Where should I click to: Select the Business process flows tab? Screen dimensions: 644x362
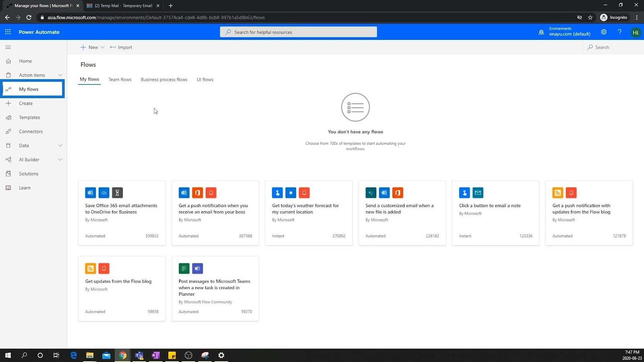(x=164, y=80)
